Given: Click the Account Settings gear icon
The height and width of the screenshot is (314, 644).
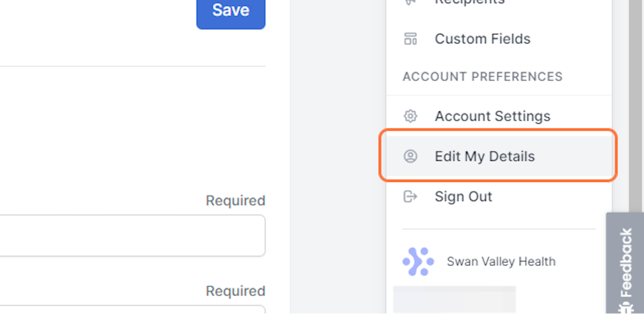Looking at the screenshot, I should coord(411,116).
